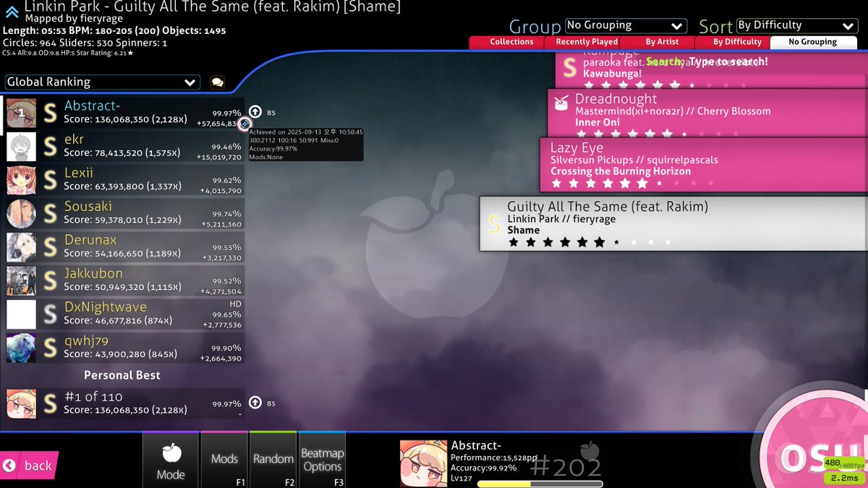The image size is (868, 488).
Task: Click the up-arrow icon on Personal Best score
Action: pos(255,403)
